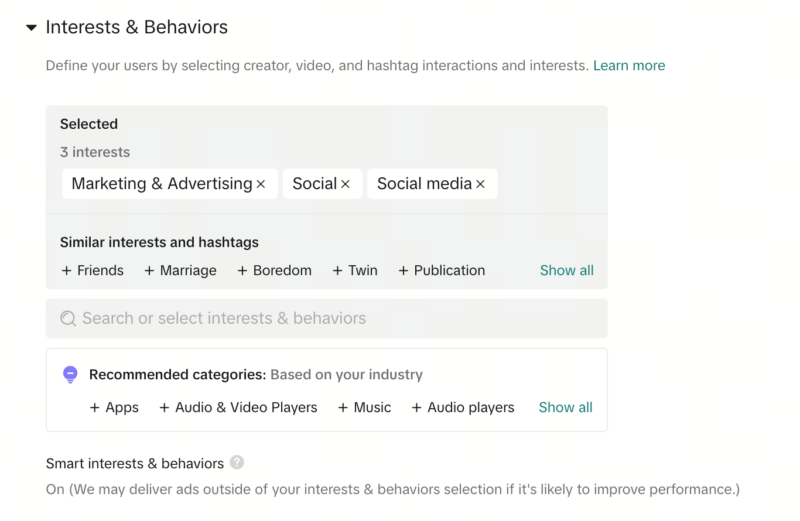Add the Audio & Video Players category
This screenshot has width=800, height=521.
(238, 407)
